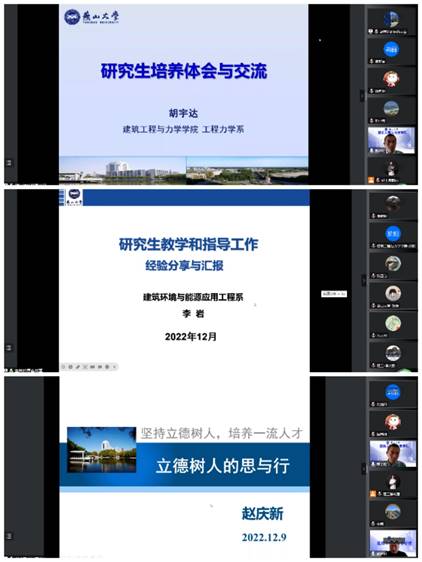The width and height of the screenshot is (422, 562).
Task: Collapse participant strip arrow in top meeting view
Action: coord(361,95)
